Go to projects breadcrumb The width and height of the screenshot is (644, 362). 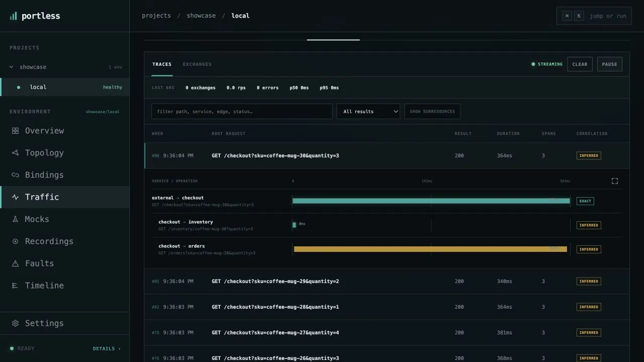pyautogui.click(x=156, y=16)
